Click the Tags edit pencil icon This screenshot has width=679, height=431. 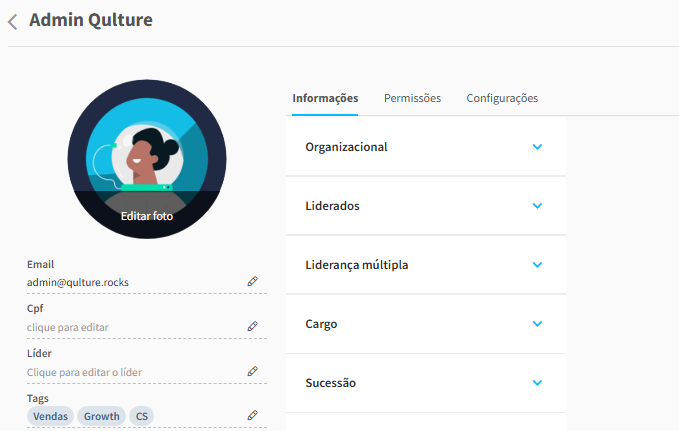coord(252,415)
